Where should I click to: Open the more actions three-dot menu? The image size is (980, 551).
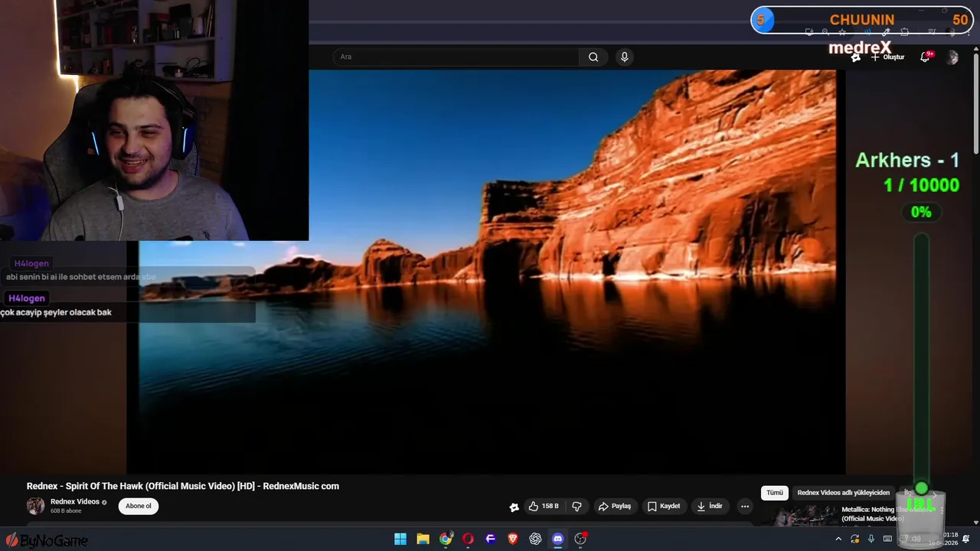pyautogui.click(x=745, y=506)
